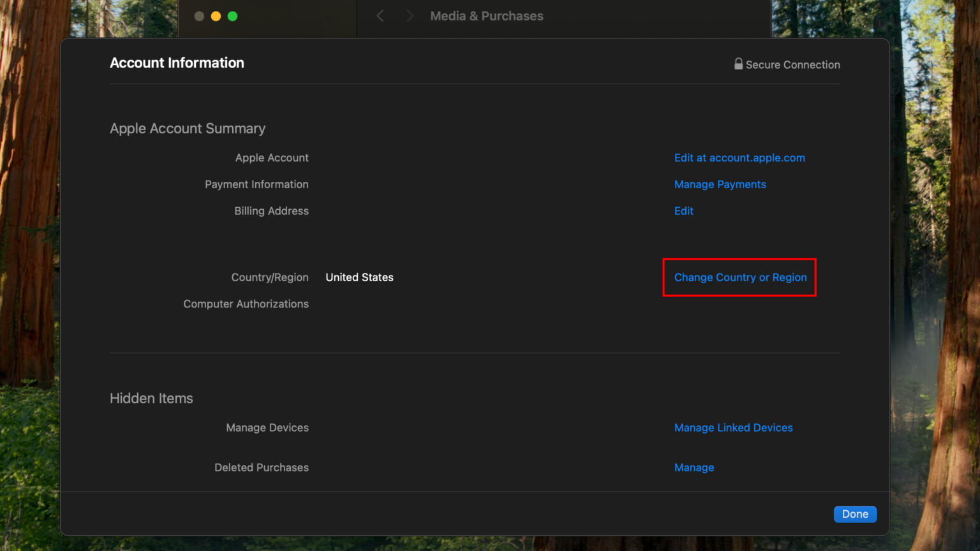This screenshot has height=551, width=980.
Task: Click the back navigation chevron
Action: click(380, 15)
